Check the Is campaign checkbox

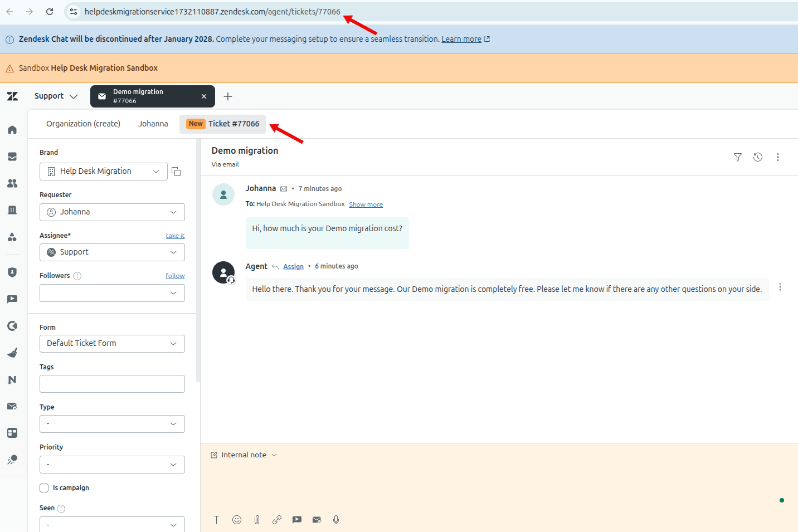[x=44, y=488]
